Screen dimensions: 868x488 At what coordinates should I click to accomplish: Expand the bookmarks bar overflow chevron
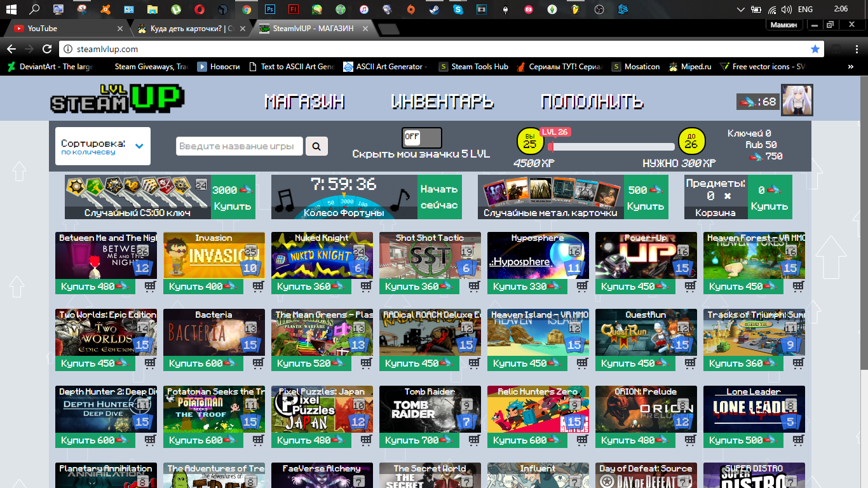852,67
